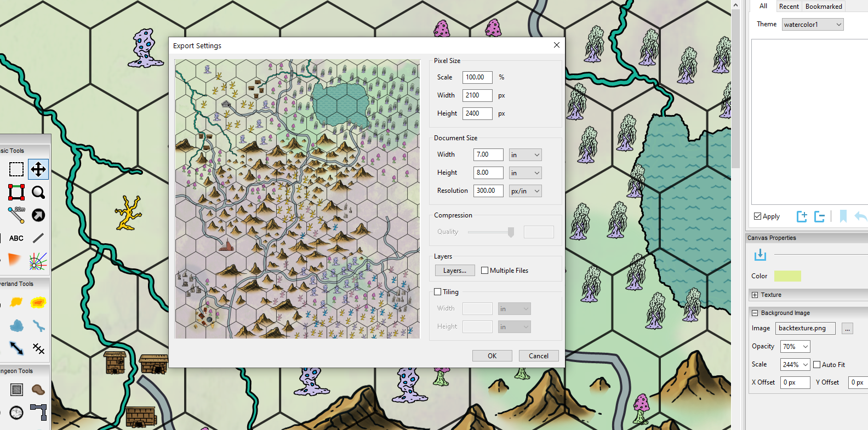
Task: Click the add-to-collection plus icon beside Apply
Action: (x=802, y=216)
